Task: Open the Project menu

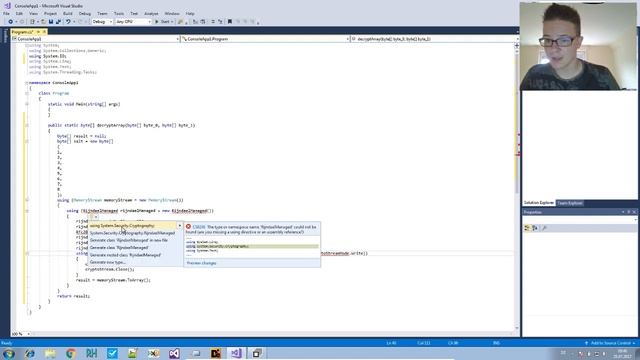Action: pyautogui.click(x=50, y=13)
